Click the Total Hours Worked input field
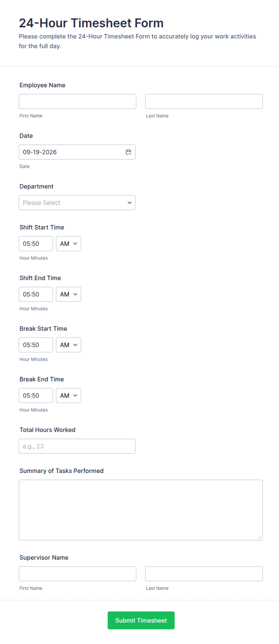279x644 pixels. (77, 446)
